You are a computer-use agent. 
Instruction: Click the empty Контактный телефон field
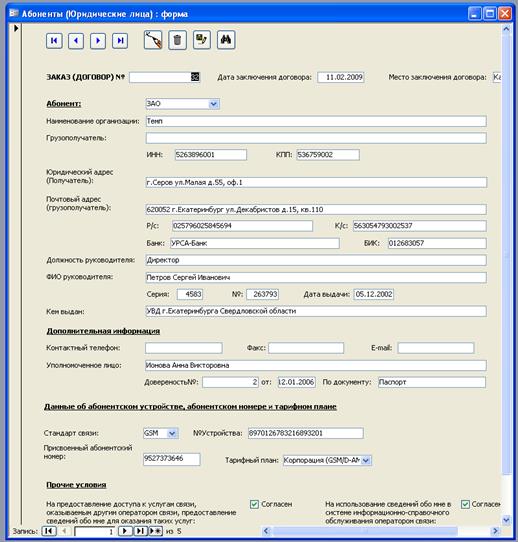pyautogui.click(x=183, y=348)
